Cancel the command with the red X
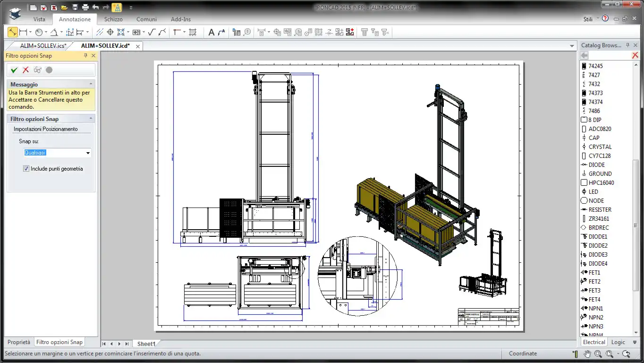 coord(25,70)
